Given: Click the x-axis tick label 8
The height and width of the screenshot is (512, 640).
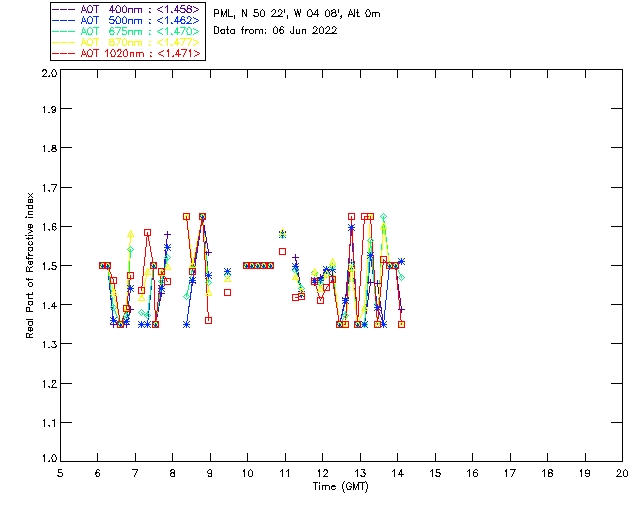Looking at the screenshot, I should [x=173, y=474].
